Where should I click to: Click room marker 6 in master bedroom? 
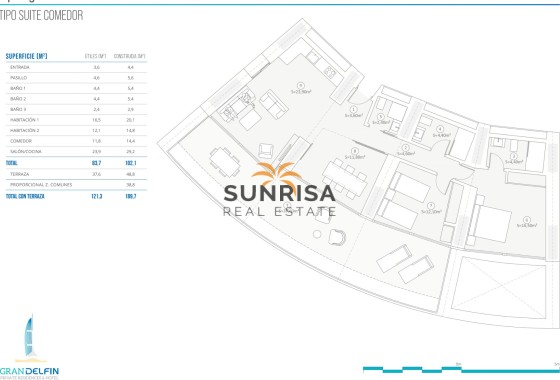click(526, 220)
